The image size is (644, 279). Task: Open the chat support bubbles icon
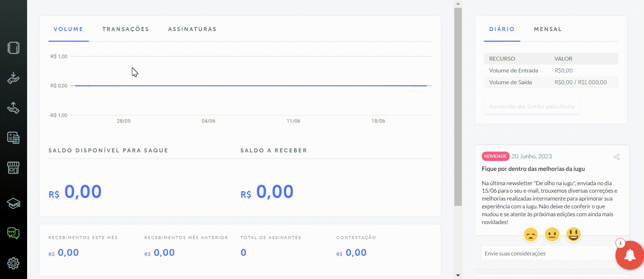(x=13, y=233)
